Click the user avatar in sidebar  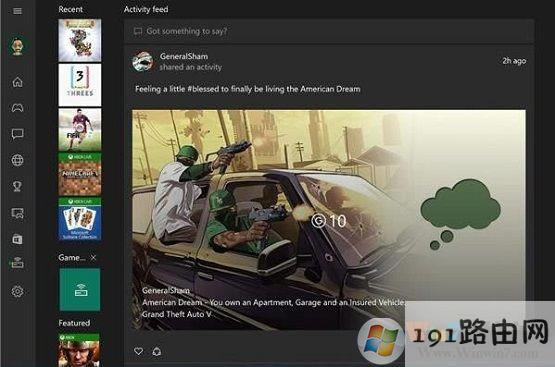[x=17, y=46]
